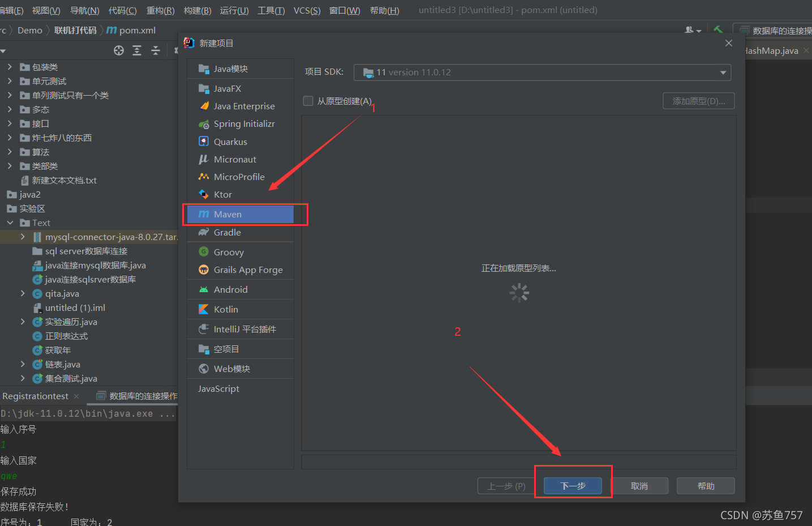This screenshot has width=812, height=526.
Task: Choose the Quarkus icon in list
Action: click(x=204, y=142)
